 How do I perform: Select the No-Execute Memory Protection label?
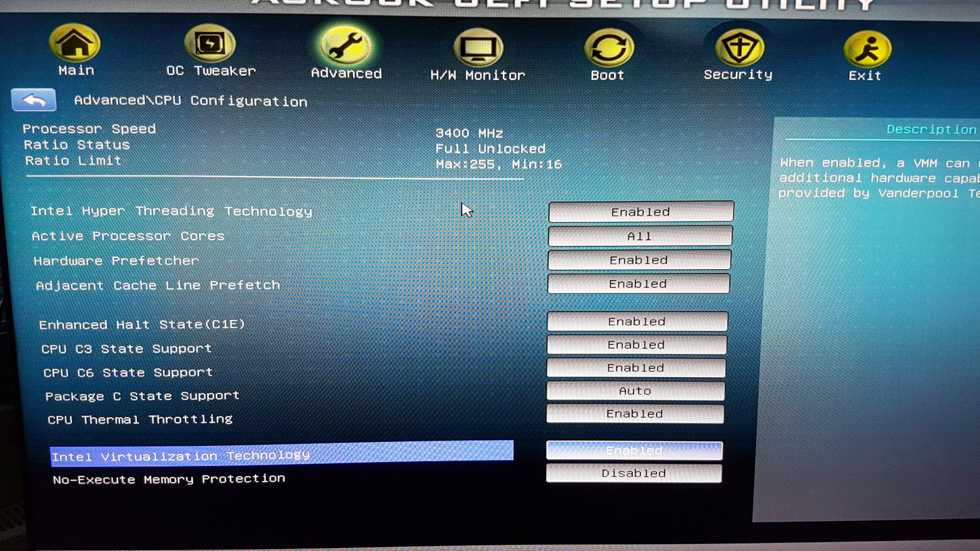169,479
